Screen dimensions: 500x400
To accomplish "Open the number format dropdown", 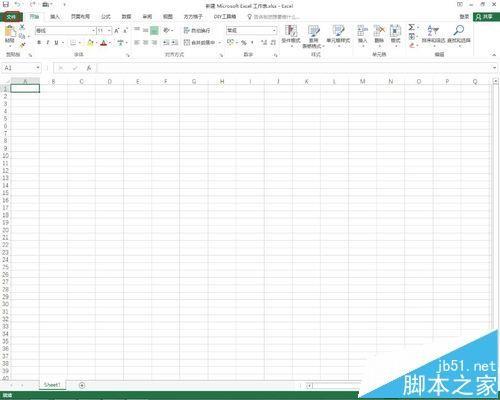I will pyautogui.click(x=274, y=30).
